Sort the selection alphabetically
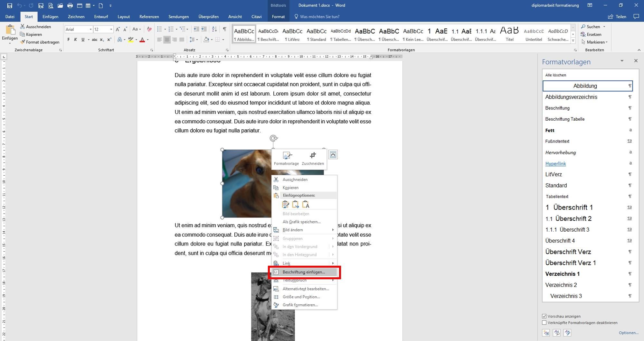 click(214, 29)
